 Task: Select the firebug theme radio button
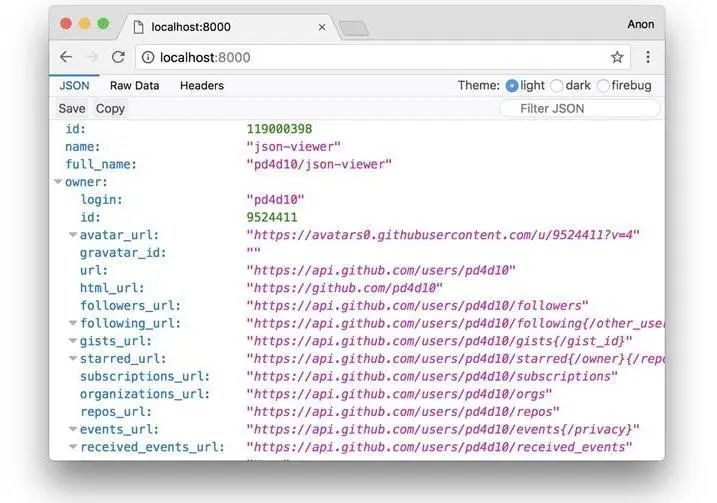click(x=603, y=86)
